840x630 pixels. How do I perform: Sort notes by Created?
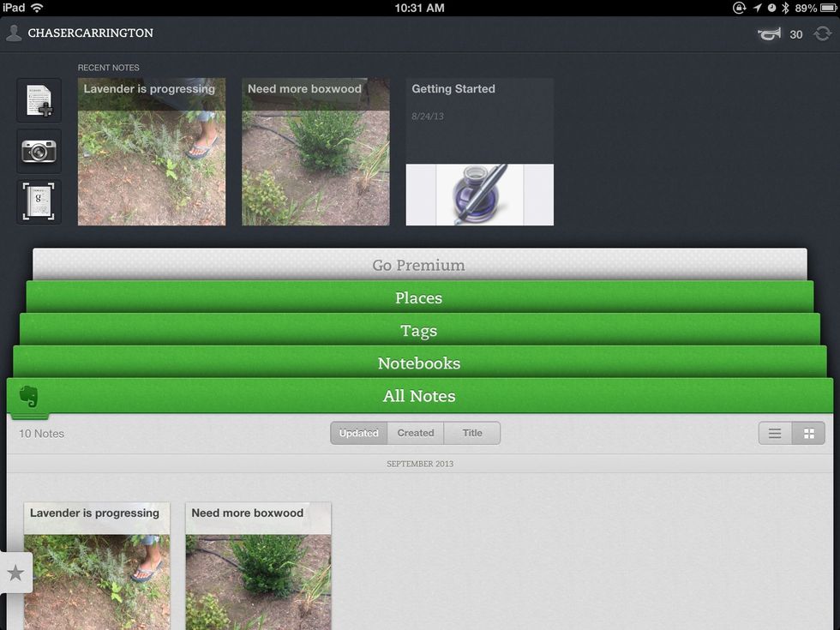click(416, 433)
